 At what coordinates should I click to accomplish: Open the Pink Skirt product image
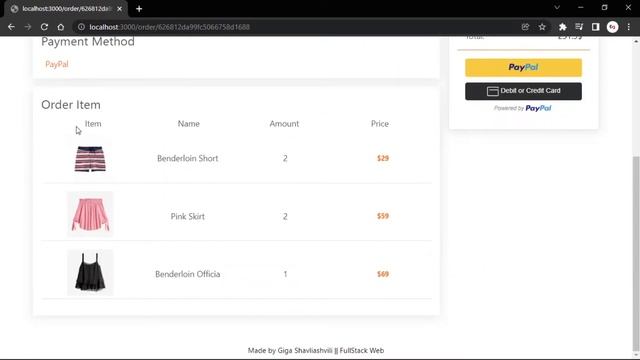(90, 213)
